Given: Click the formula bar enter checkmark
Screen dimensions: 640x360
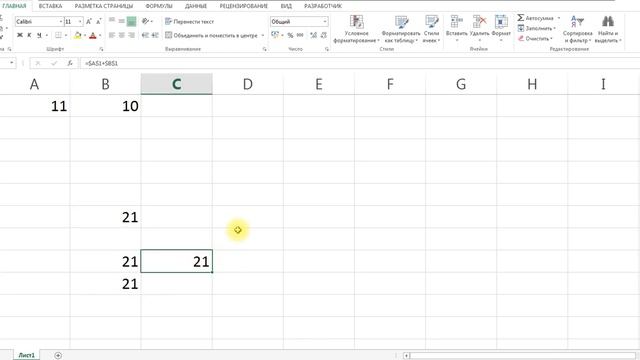Looking at the screenshot, I should coord(54,63).
